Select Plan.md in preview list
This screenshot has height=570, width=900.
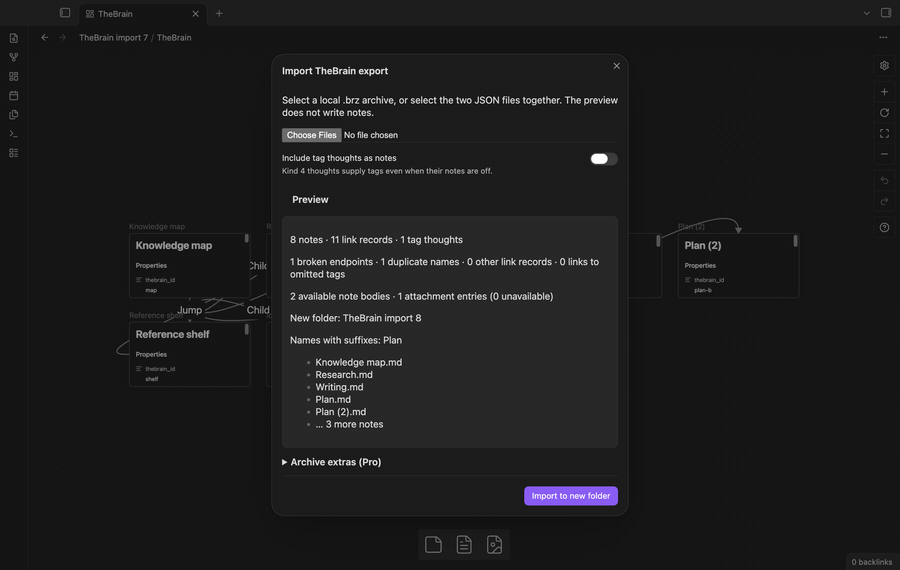333,400
